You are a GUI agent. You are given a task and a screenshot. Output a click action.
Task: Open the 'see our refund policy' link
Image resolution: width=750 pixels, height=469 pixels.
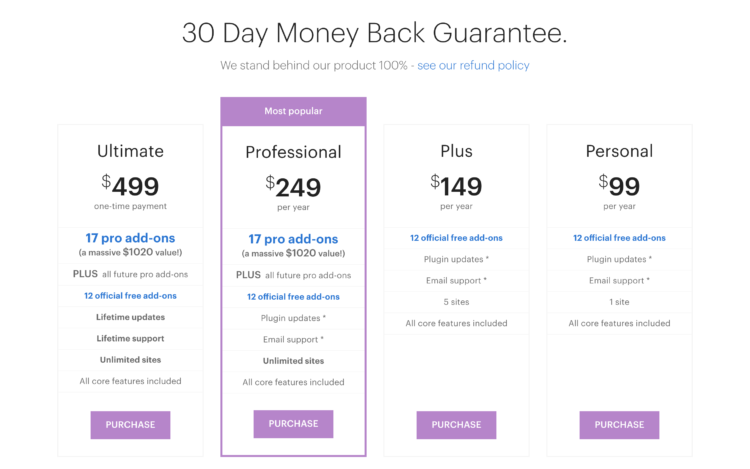click(x=473, y=65)
